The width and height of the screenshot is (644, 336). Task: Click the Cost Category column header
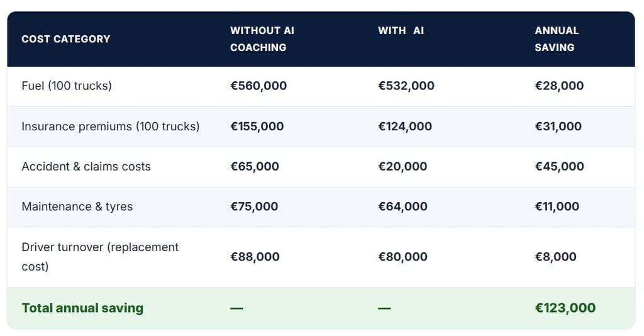(x=65, y=39)
